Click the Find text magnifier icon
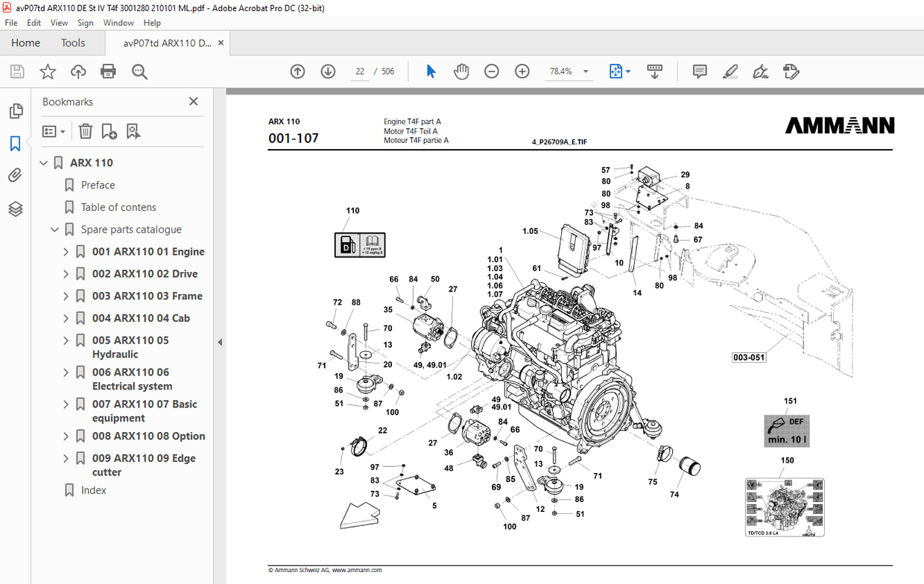 (x=139, y=72)
